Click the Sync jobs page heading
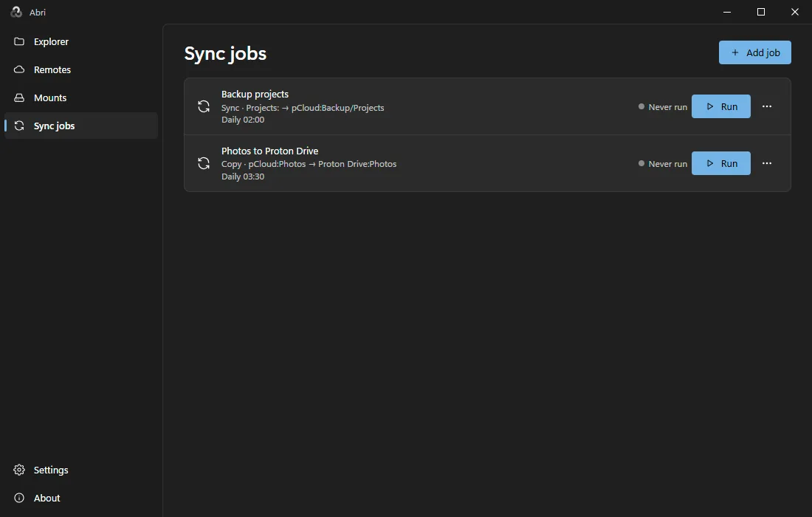This screenshot has width=812, height=517. click(x=225, y=54)
